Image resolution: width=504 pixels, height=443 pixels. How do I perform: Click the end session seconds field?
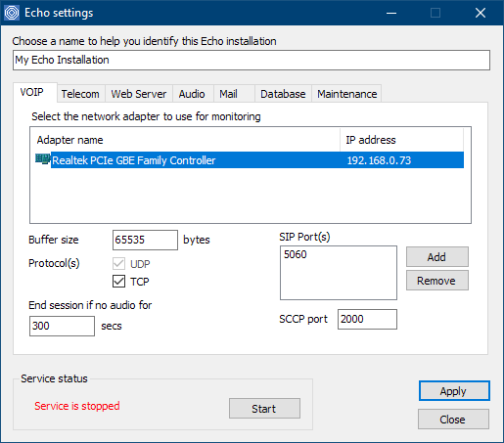tap(62, 326)
